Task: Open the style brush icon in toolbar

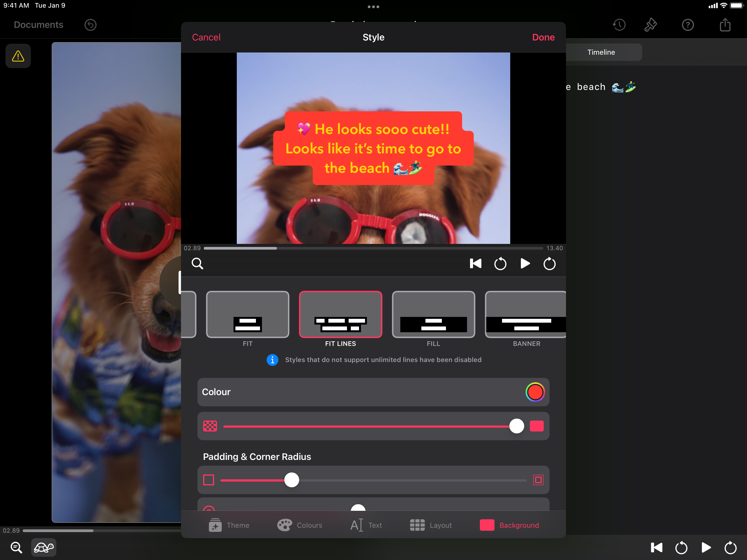Action: [650, 25]
